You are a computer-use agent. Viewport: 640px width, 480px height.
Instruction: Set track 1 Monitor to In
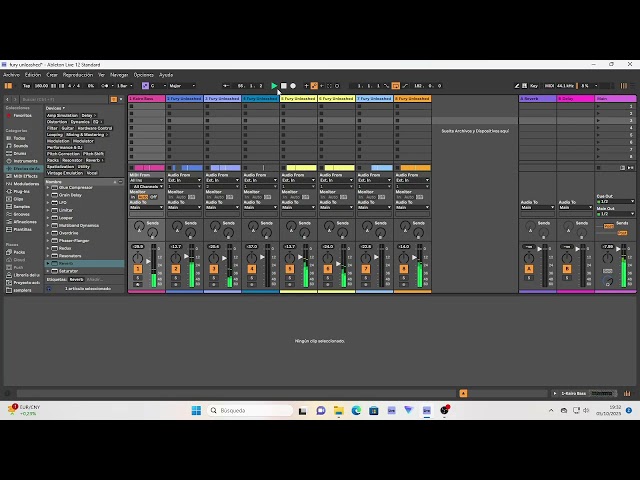point(133,197)
